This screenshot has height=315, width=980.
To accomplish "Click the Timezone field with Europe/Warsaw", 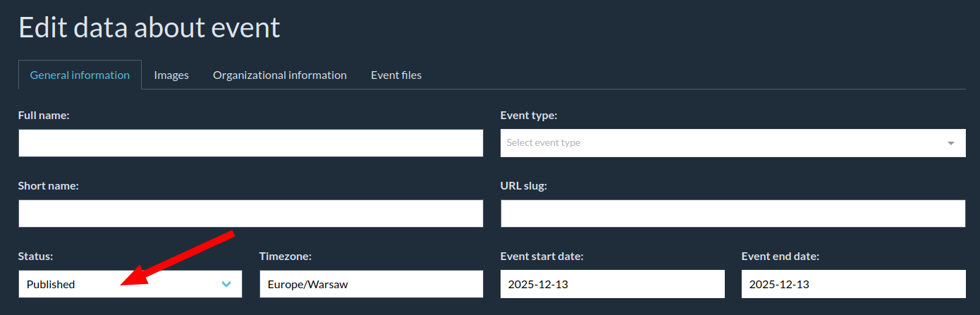I will [371, 284].
